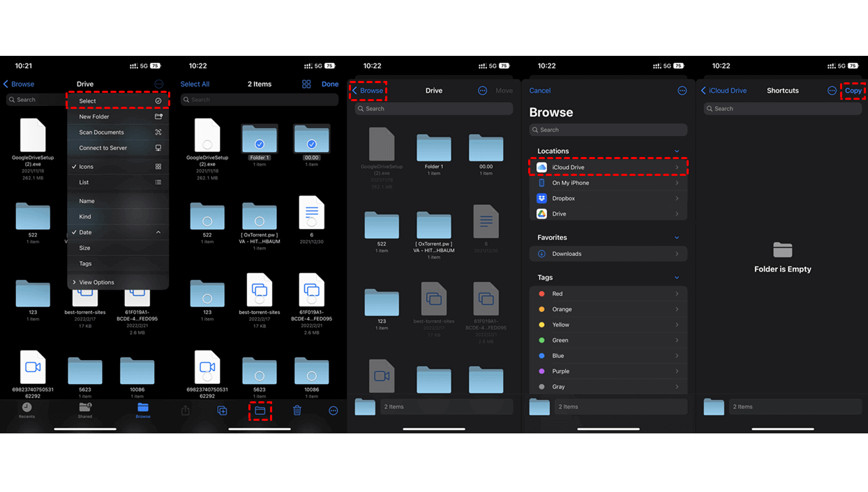Open Downloads under Favorites
Screen dimensions: 868x492
[608, 254]
